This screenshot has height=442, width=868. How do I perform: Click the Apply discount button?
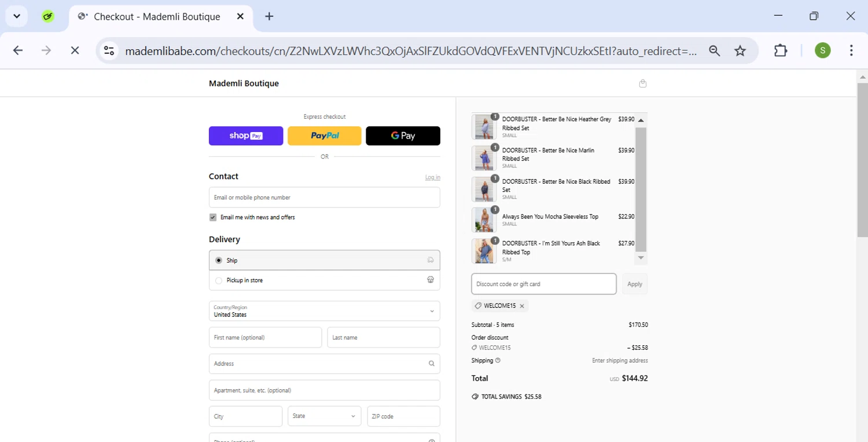[635, 284]
